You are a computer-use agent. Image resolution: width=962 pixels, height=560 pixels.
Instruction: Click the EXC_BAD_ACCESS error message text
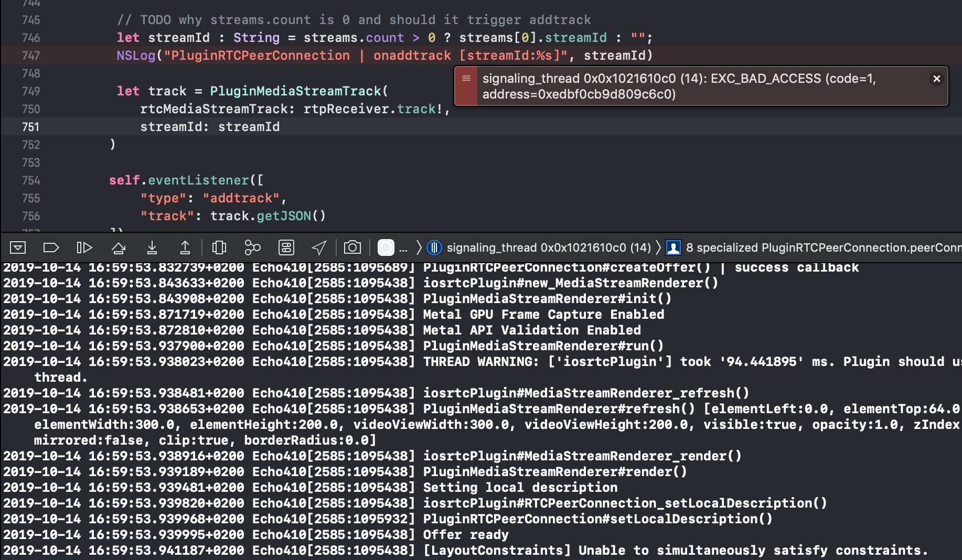coord(679,86)
